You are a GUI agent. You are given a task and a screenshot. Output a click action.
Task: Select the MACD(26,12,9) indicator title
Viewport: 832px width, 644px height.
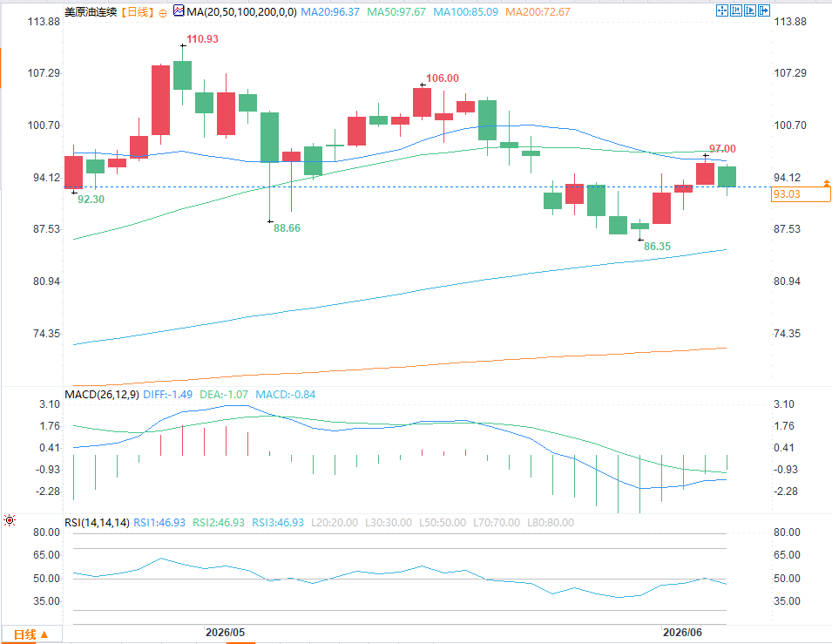[x=102, y=395]
